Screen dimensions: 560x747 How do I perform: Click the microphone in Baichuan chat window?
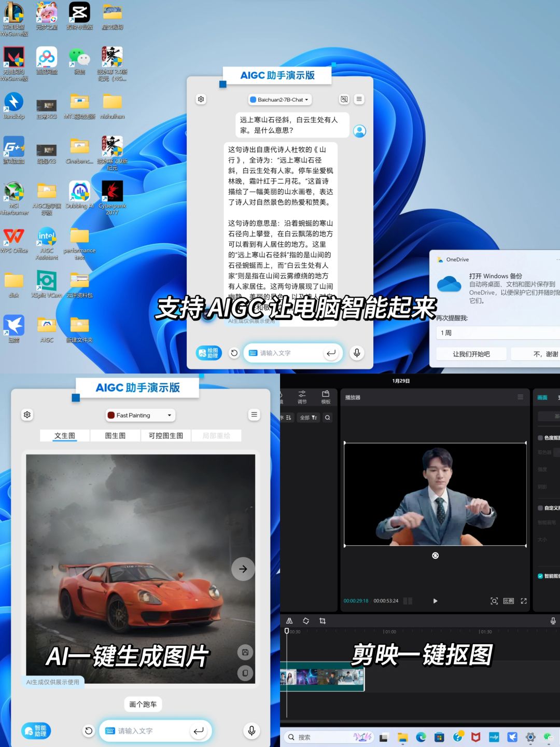357,353
